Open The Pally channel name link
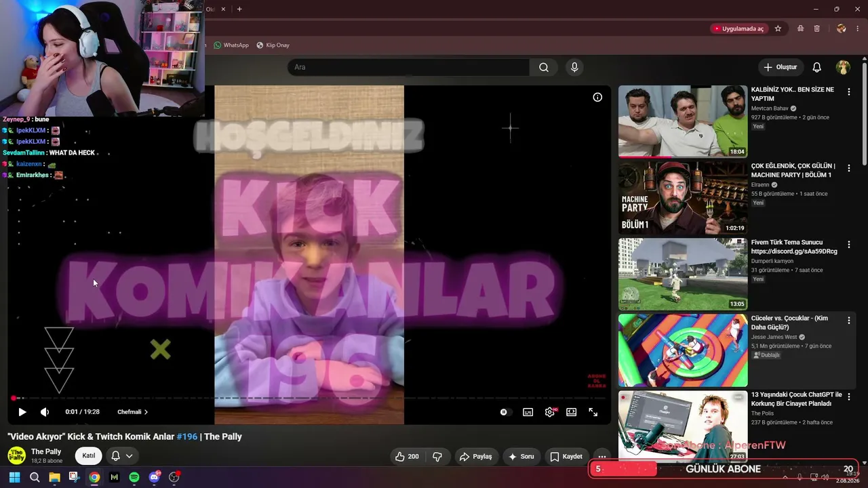868x488 pixels. (46, 451)
